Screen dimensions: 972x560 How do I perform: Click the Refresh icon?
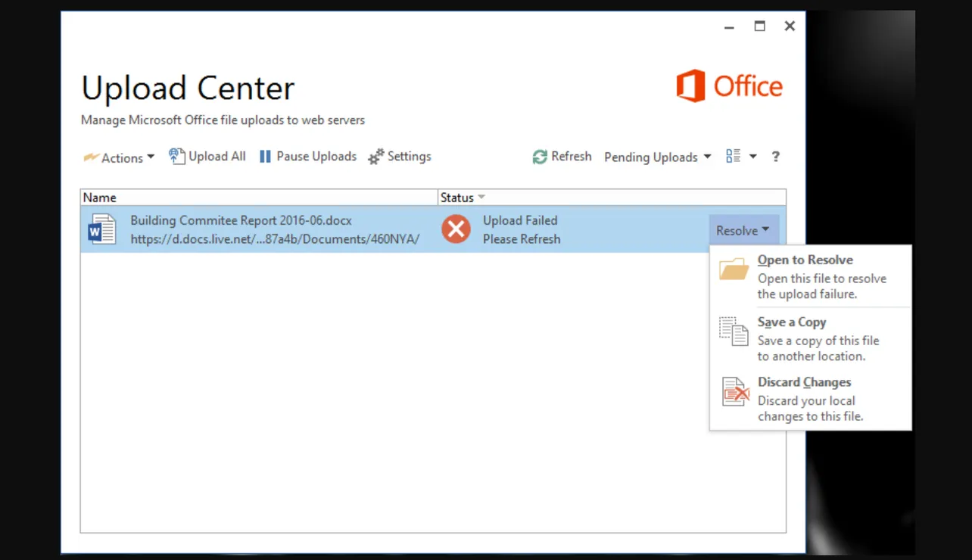pos(540,156)
